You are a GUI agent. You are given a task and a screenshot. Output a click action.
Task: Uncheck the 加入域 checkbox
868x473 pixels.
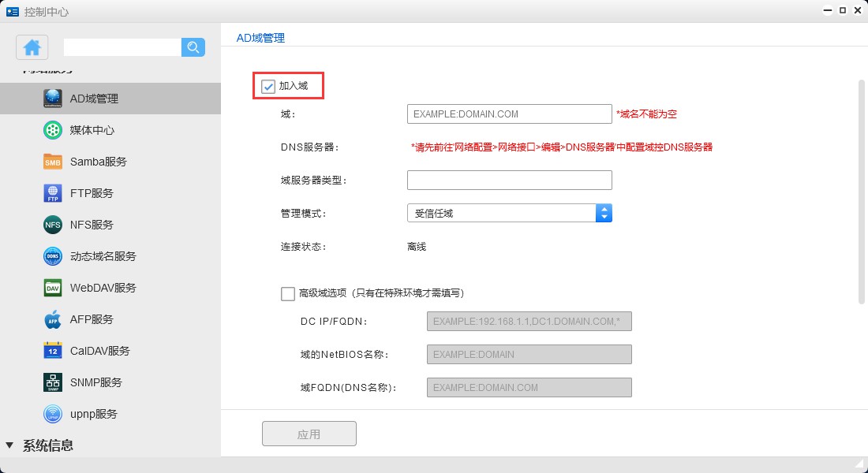269,86
